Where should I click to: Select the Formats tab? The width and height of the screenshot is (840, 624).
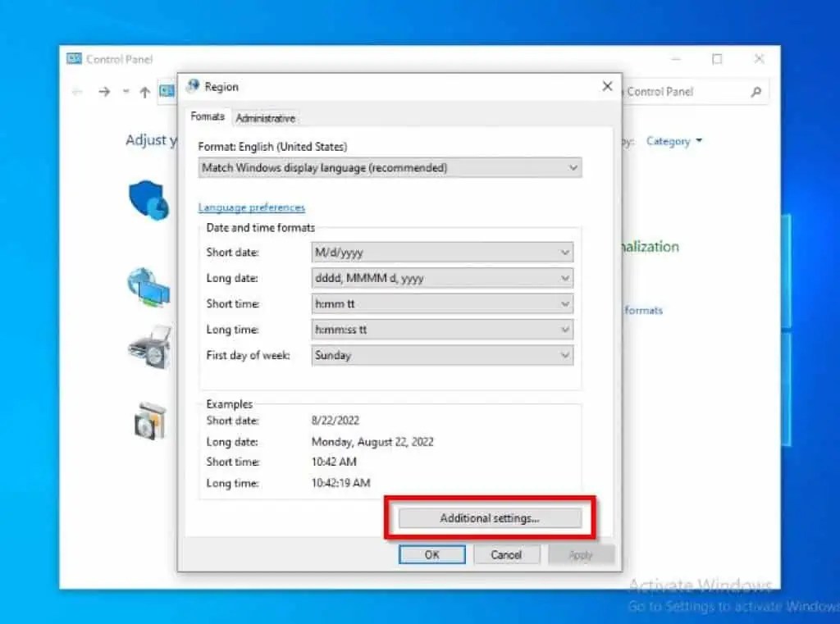click(x=207, y=116)
